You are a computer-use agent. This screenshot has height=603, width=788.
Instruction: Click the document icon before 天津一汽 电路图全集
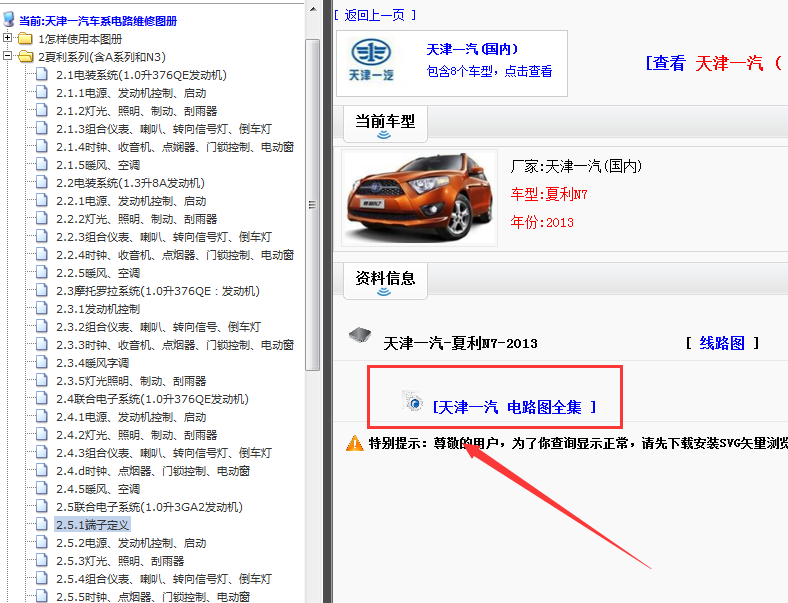tap(413, 401)
